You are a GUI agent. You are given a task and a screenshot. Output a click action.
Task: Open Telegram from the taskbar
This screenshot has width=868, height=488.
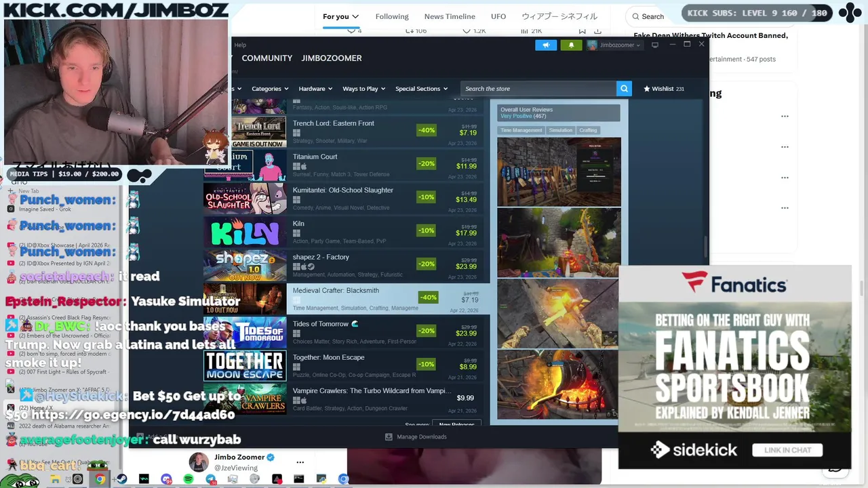coord(211,479)
